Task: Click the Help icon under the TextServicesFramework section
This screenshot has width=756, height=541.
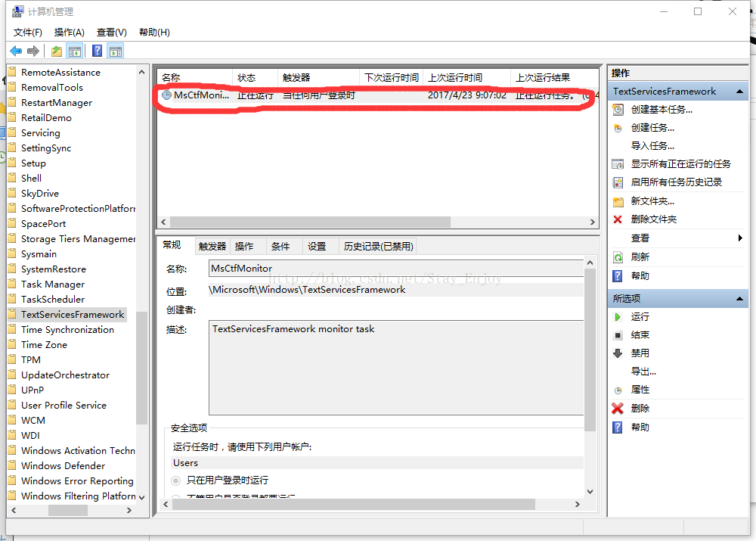Action: point(618,276)
